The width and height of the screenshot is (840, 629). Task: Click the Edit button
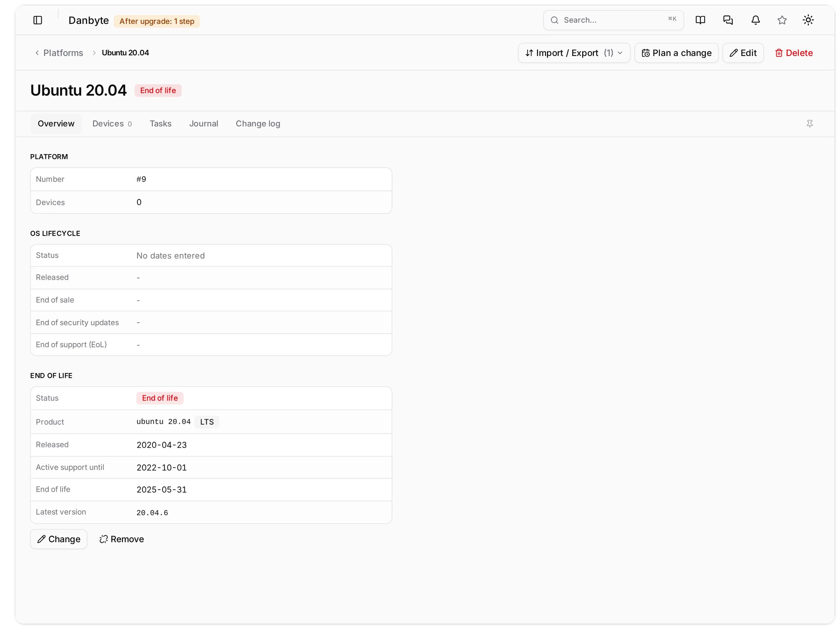[743, 53]
